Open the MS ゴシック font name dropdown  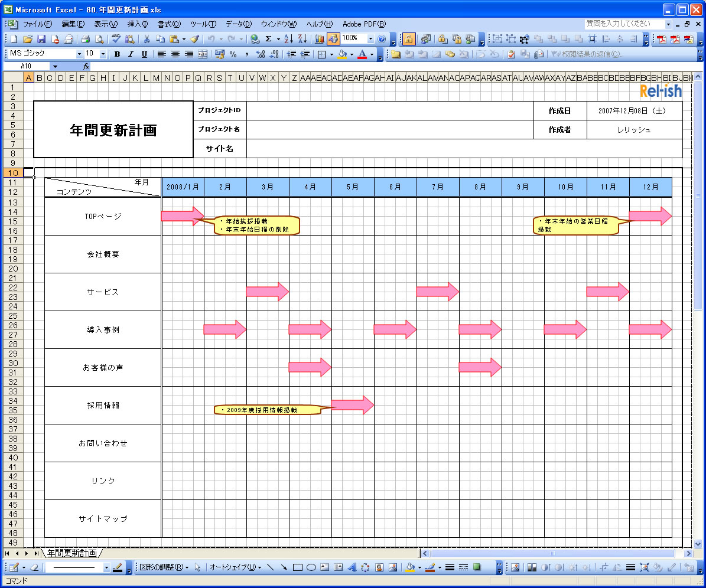click(80, 54)
